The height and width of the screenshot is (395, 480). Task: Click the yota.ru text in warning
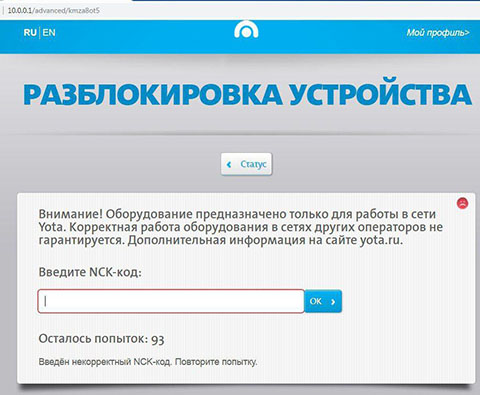[x=381, y=240]
